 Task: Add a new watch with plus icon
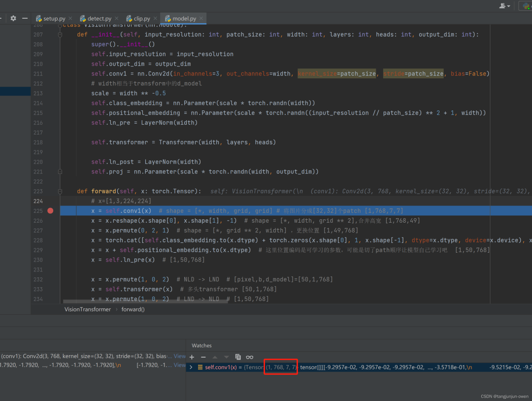point(192,357)
